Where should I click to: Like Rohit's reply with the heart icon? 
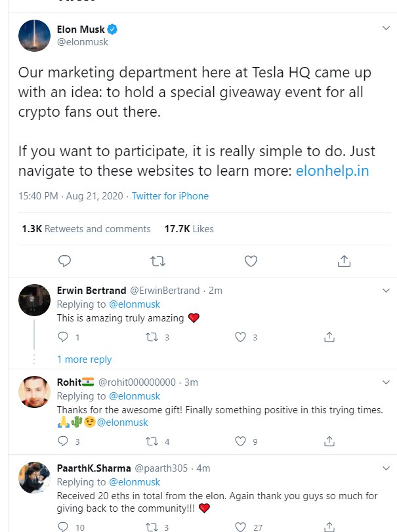(241, 441)
